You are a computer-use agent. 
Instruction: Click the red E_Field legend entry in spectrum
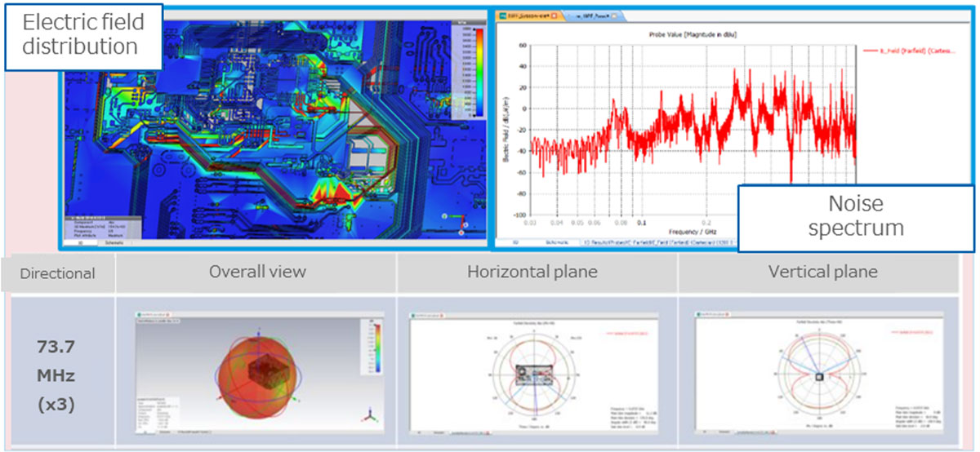click(x=911, y=51)
